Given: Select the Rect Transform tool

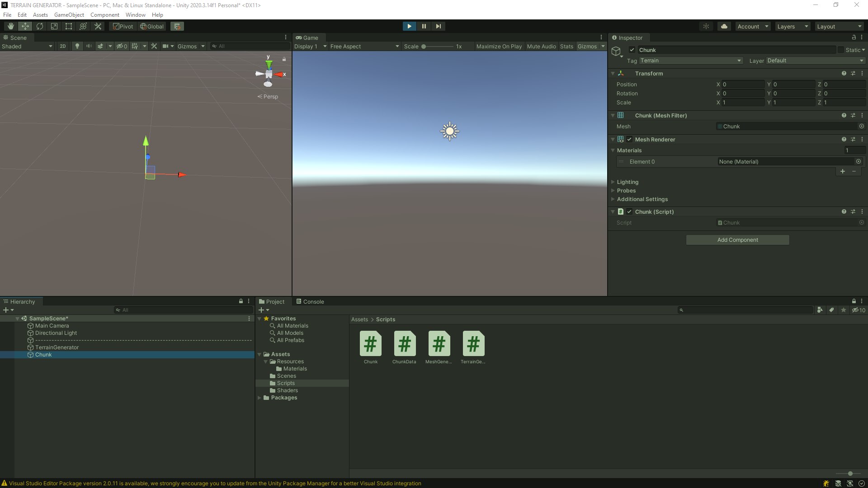Looking at the screenshot, I should (69, 26).
